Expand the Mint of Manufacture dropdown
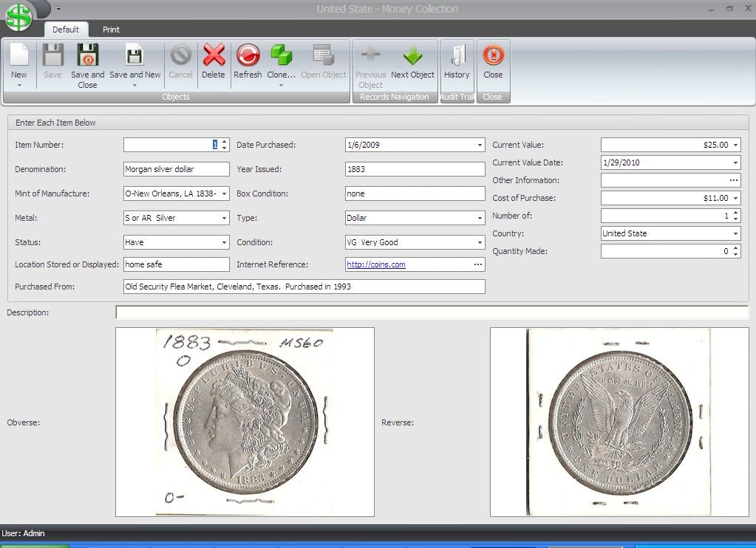The image size is (756, 548). pyautogui.click(x=225, y=193)
